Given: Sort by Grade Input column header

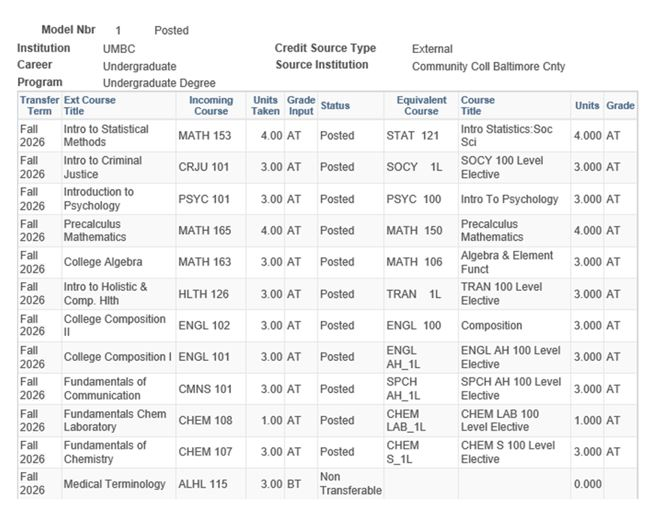Looking at the screenshot, I should tap(301, 105).
